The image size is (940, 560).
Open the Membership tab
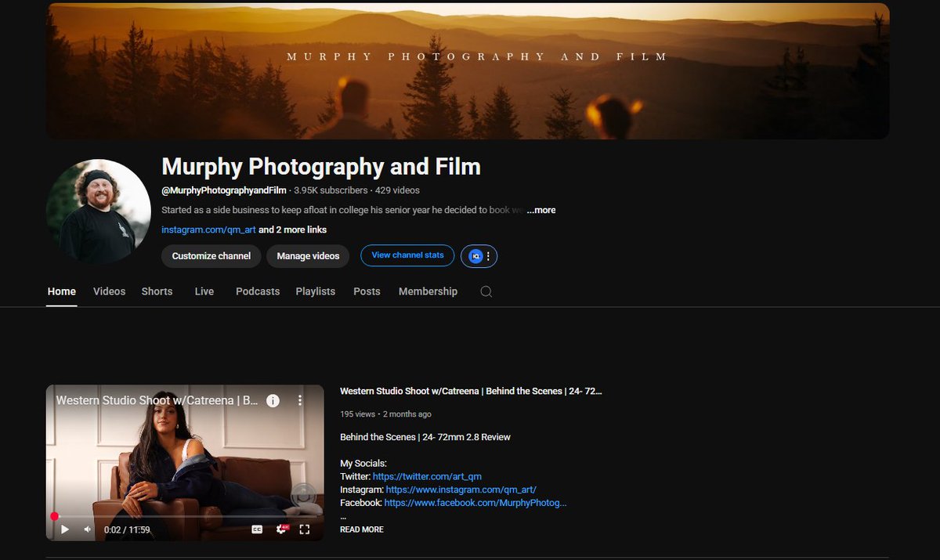click(428, 291)
